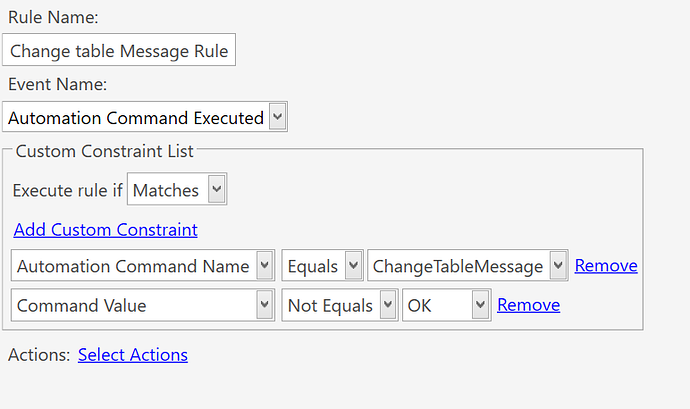Click the Execute rule if label

point(67,190)
